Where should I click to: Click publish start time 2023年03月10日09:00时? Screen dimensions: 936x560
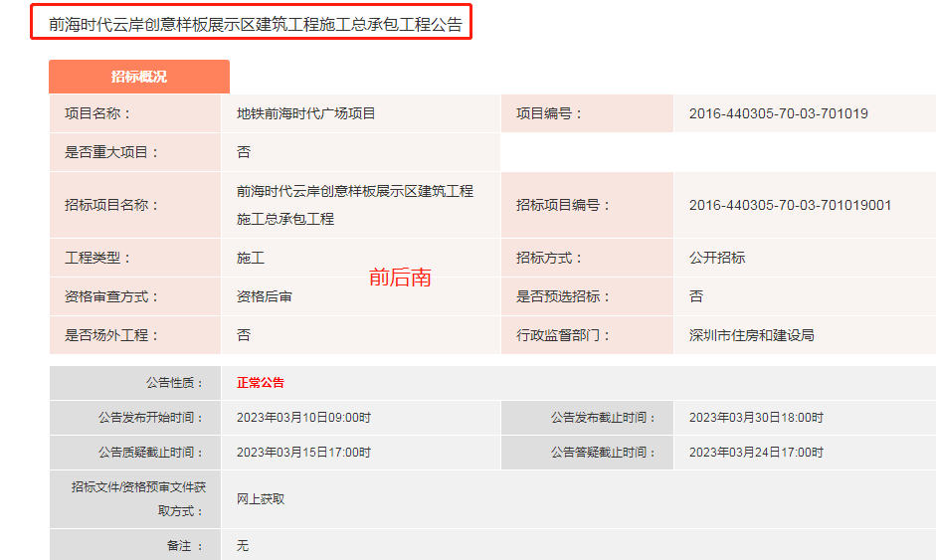tap(303, 418)
